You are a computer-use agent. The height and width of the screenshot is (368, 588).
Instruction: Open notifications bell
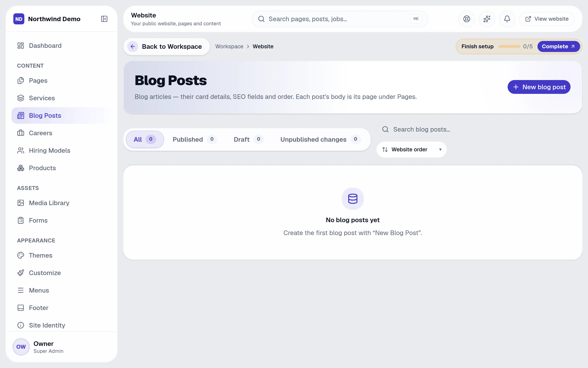pos(507,19)
